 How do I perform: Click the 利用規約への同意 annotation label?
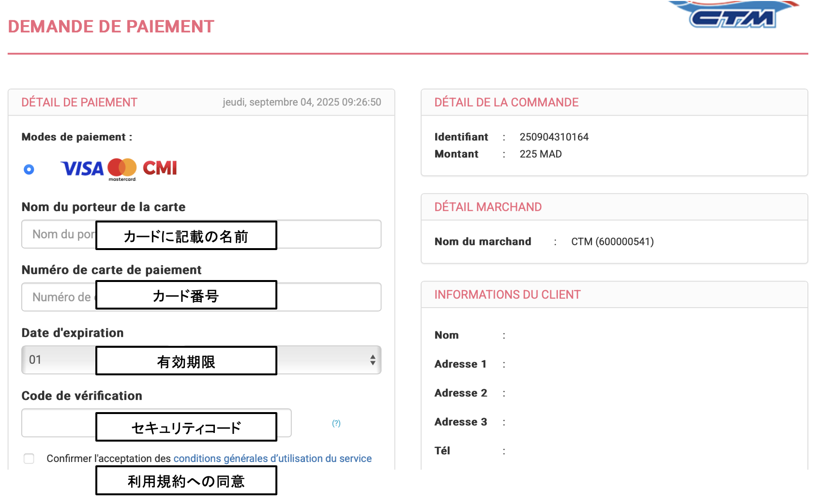click(x=186, y=481)
